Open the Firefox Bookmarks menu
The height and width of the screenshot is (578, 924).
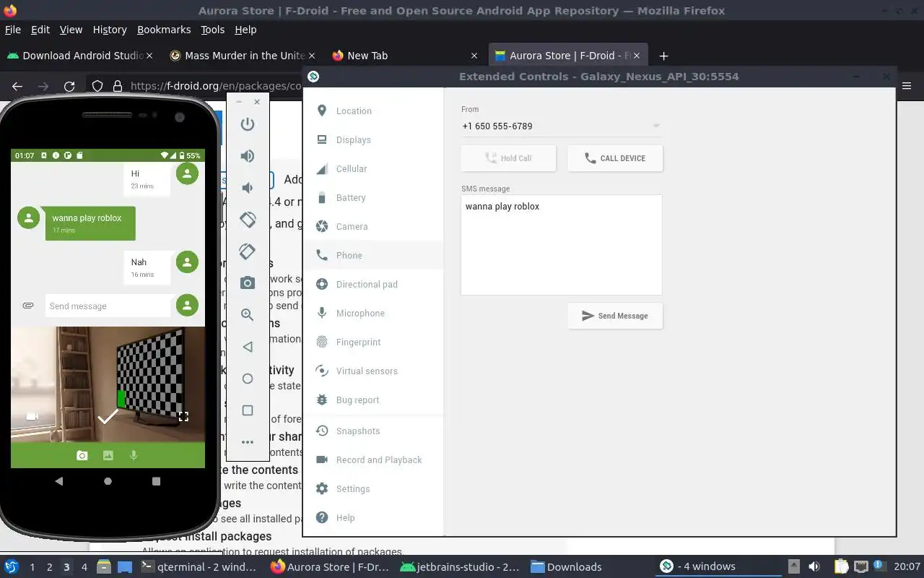164,30
